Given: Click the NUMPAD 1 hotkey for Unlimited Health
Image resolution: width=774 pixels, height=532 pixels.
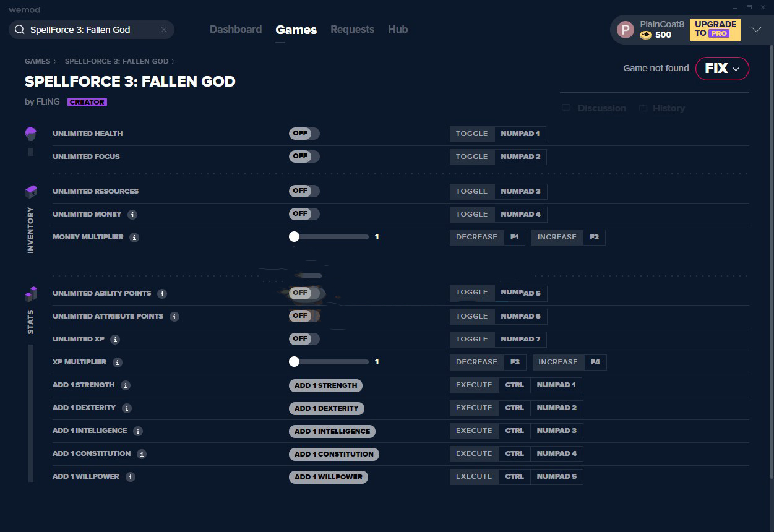Looking at the screenshot, I should (x=520, y=134).
